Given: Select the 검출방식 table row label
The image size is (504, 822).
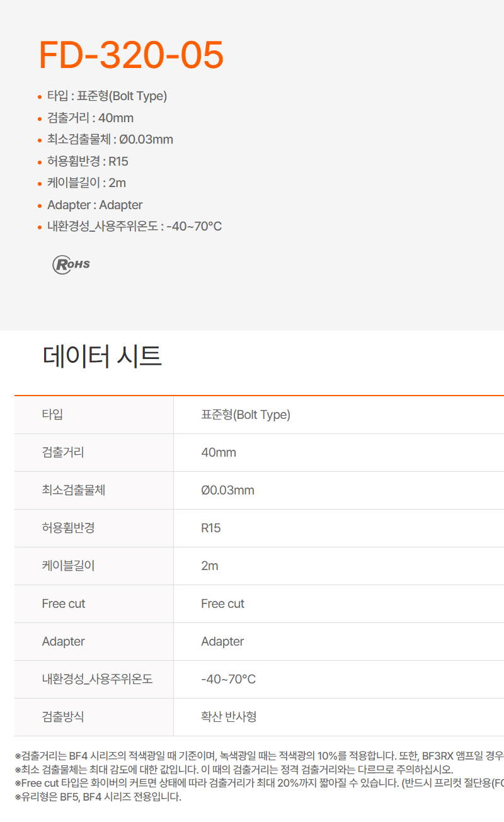Looking at the screenshot, I should point(63,717).
